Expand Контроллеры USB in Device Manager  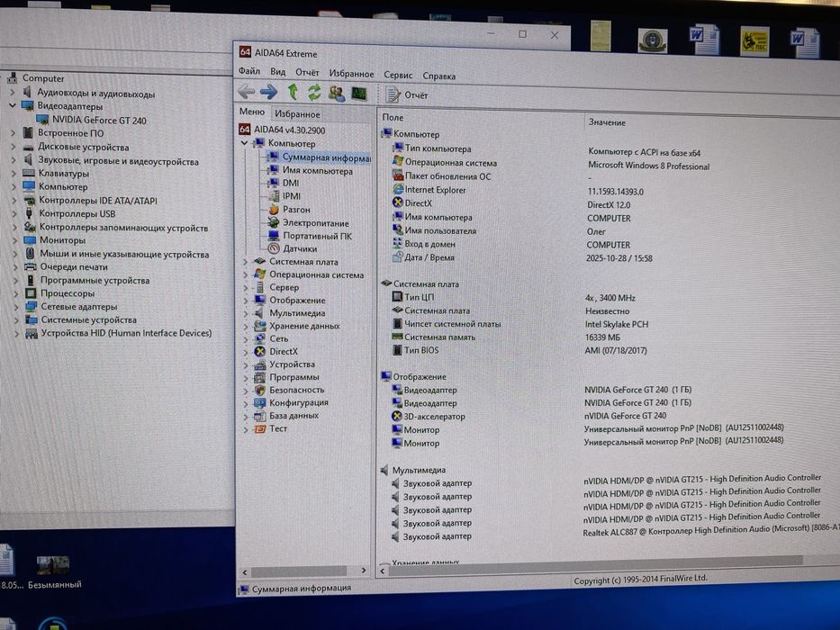(14, 213)
